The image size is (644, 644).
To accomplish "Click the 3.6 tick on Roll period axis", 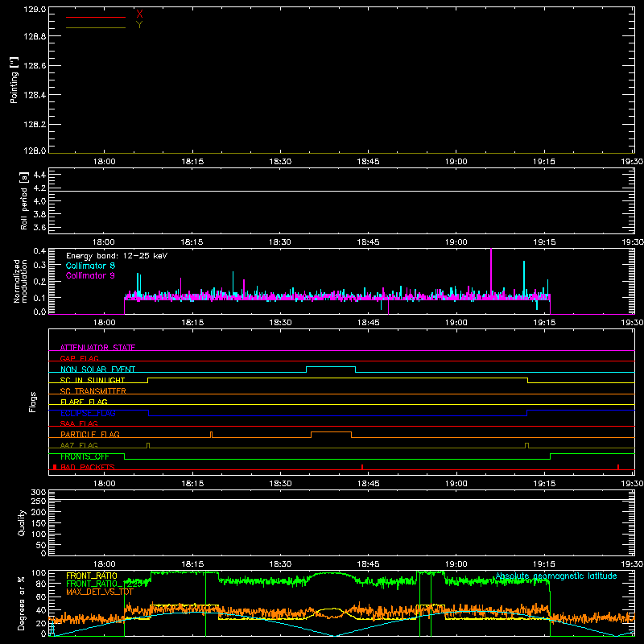I will 39,228.
